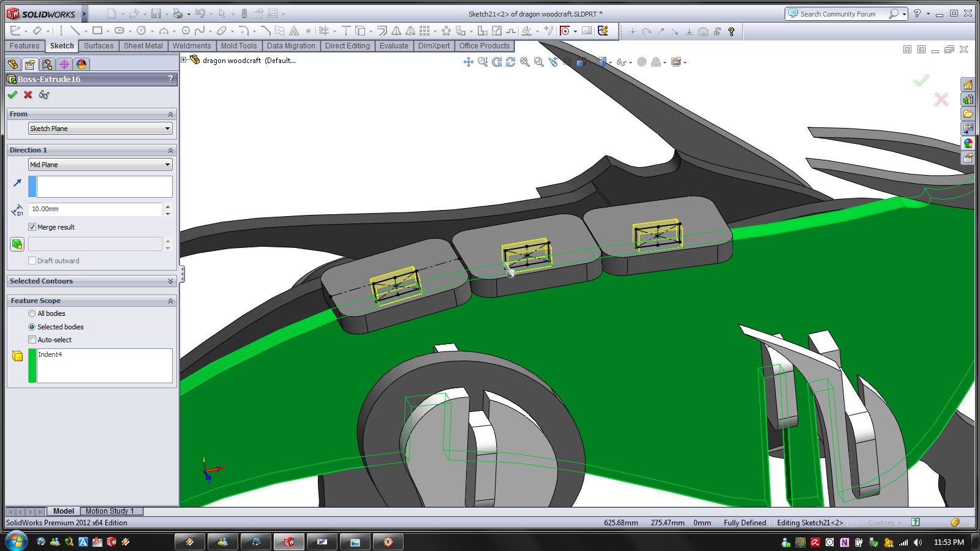Select the Line sketch tool

75,31
